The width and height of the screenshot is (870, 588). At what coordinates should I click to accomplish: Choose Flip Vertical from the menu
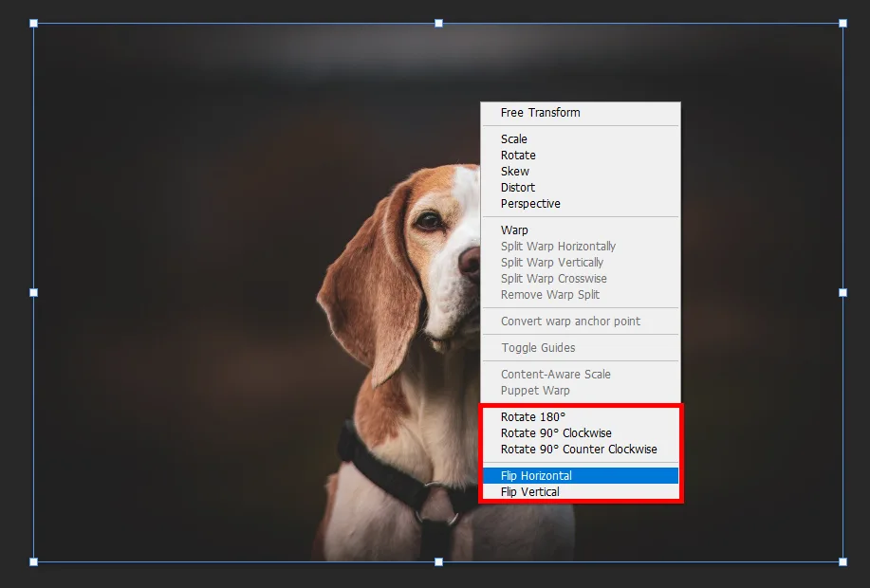(581, 492)
